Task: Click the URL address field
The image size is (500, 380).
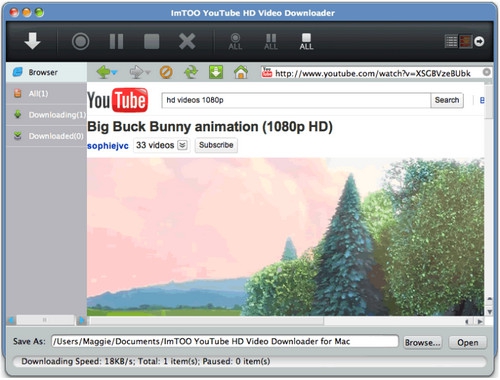Action: [373, 73]
